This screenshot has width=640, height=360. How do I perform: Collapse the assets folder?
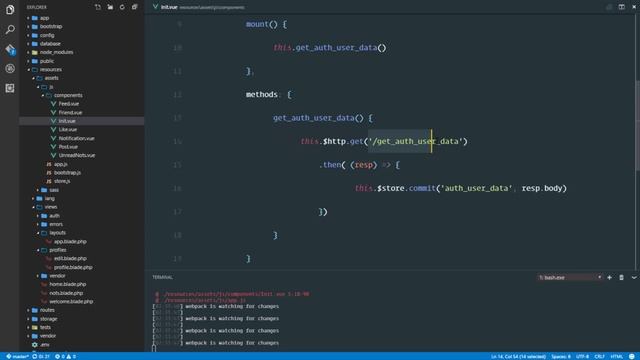coord(51,78)
